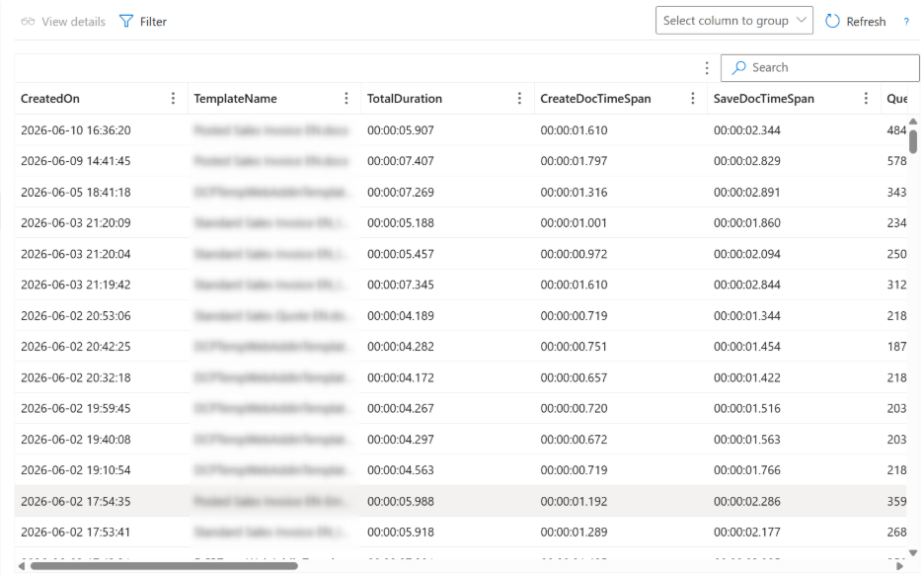Sort by the TotalDuration column header
The image size is (924, 576).
[x=405, y=99]
